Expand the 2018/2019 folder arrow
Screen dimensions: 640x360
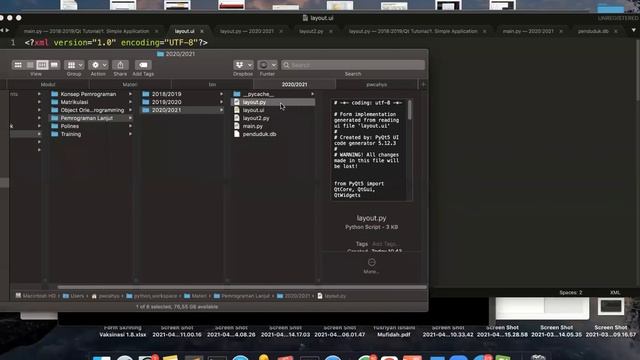coord(222,94)
